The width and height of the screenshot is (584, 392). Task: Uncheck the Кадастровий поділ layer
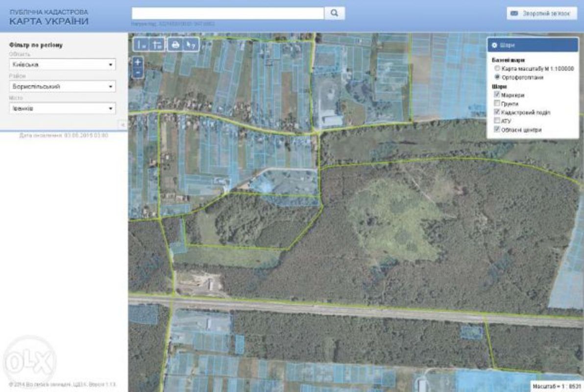click(x=497, y=112)
